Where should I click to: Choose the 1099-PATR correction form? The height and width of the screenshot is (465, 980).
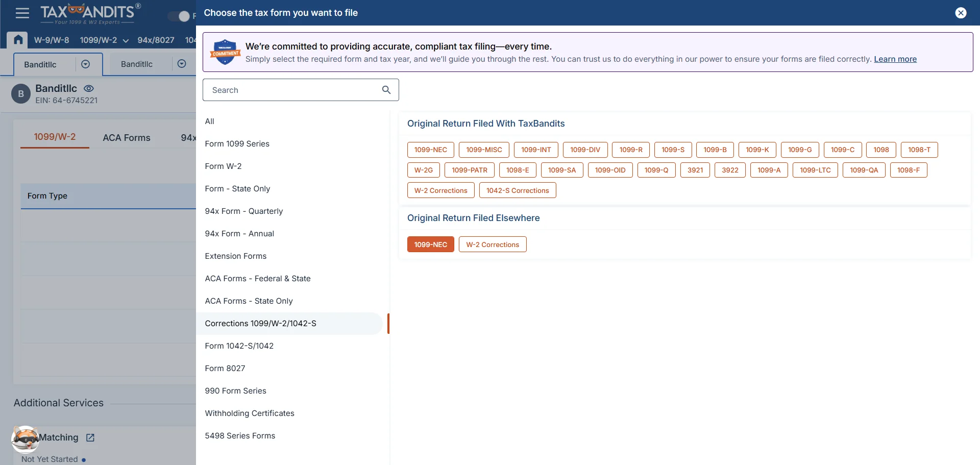[469, 170]
